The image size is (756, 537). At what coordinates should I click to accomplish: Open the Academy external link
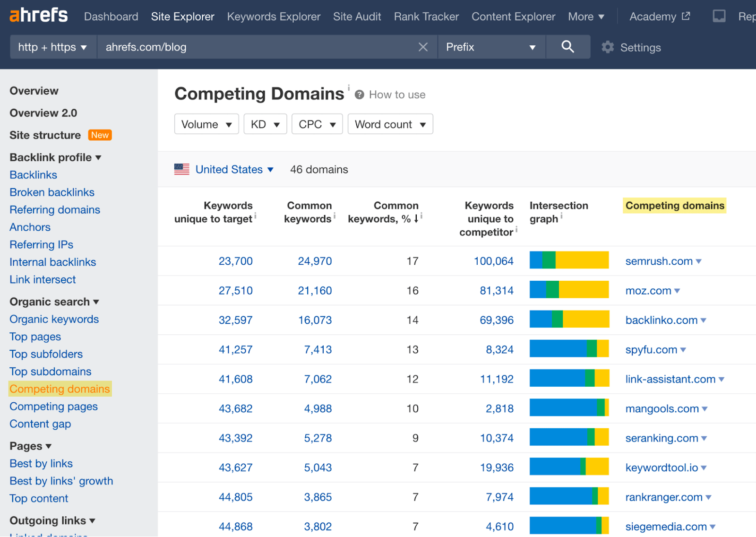[660, 17]
